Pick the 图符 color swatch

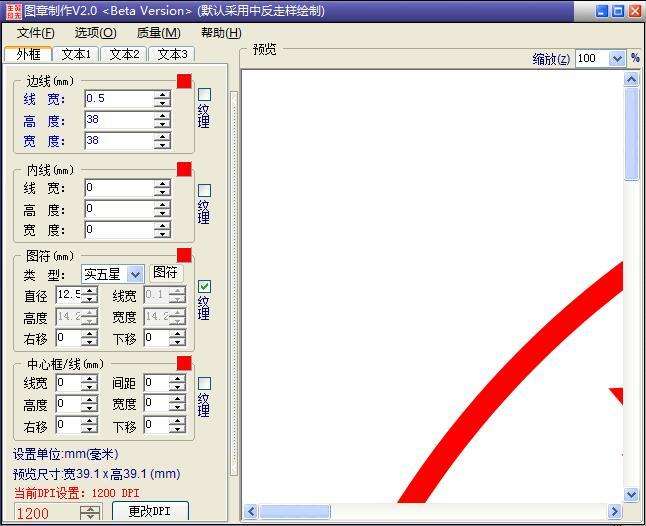(184, 255)
